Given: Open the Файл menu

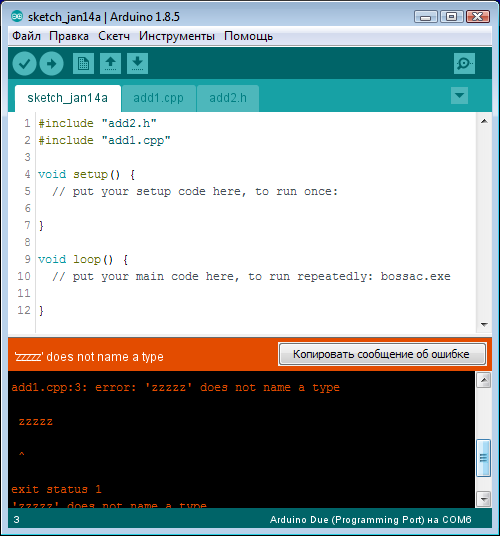Looking at the screenshot, I should [26, 36].
